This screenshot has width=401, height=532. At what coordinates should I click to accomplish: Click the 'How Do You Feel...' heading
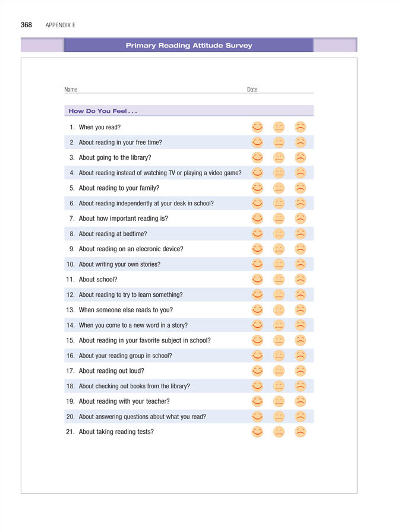(103, 111)
